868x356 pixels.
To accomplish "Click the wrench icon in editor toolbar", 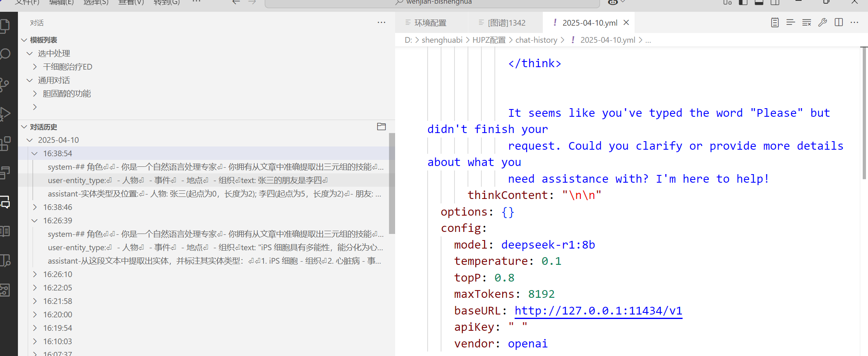I will [822, 23].
